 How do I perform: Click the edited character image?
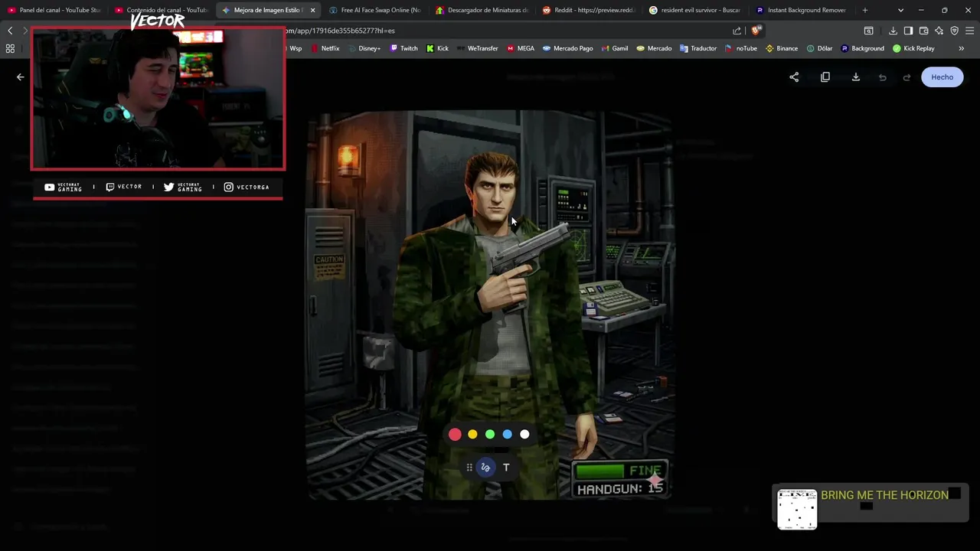pos(490,305)
